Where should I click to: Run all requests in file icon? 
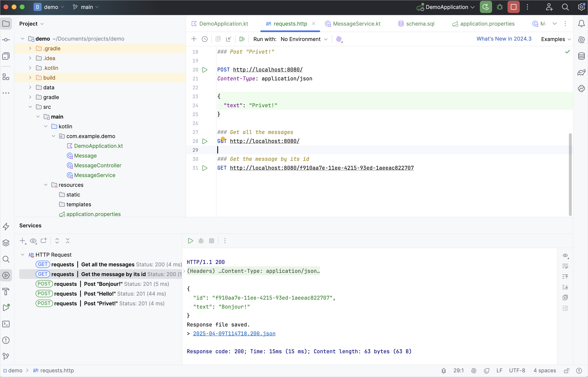242,39
